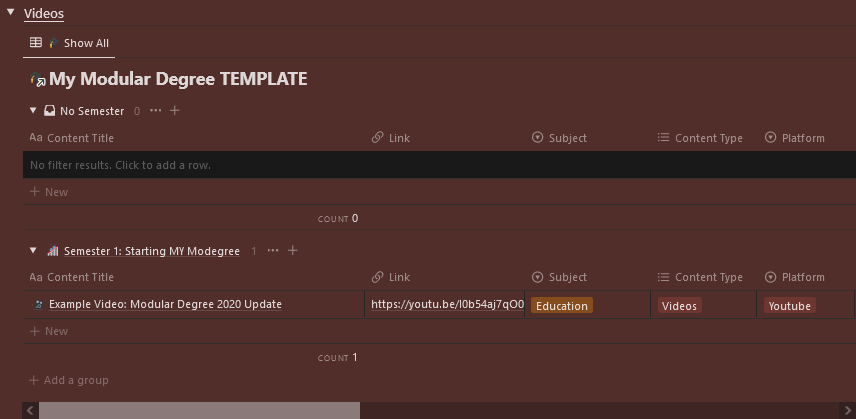Click Content Type column header in Semester 1
The image size is (856, 419).
(x=708, y=277)
